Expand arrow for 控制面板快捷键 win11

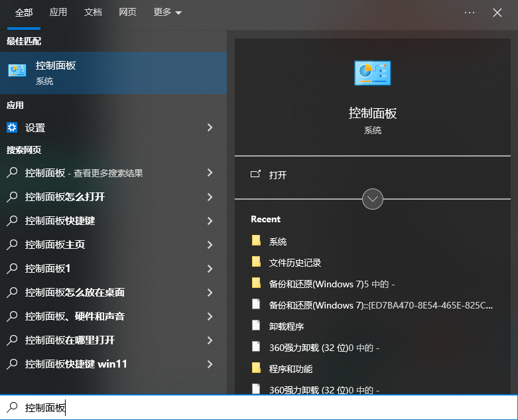[210, 364]
